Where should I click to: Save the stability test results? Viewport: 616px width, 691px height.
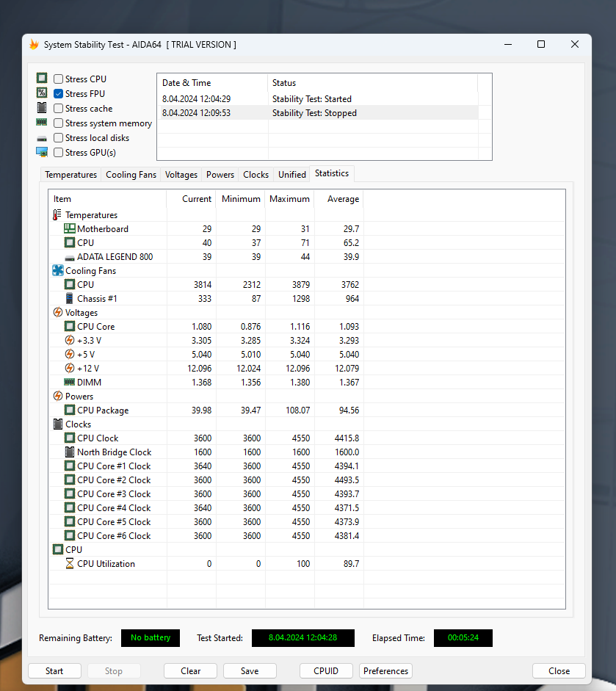[250, 670]
